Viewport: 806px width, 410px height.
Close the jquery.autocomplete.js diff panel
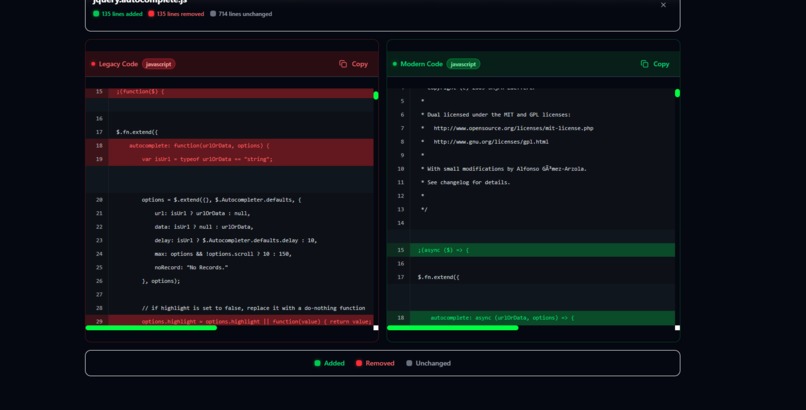[663, 5]
